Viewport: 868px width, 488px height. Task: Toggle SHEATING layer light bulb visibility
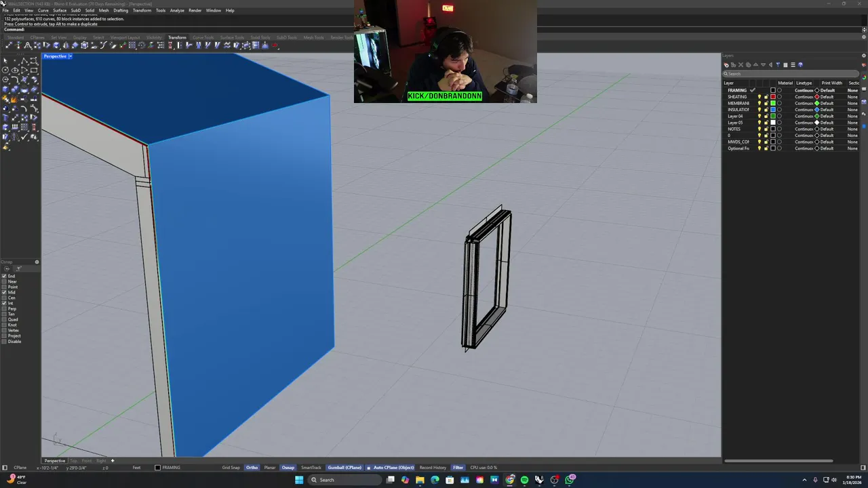click(759, 97)
